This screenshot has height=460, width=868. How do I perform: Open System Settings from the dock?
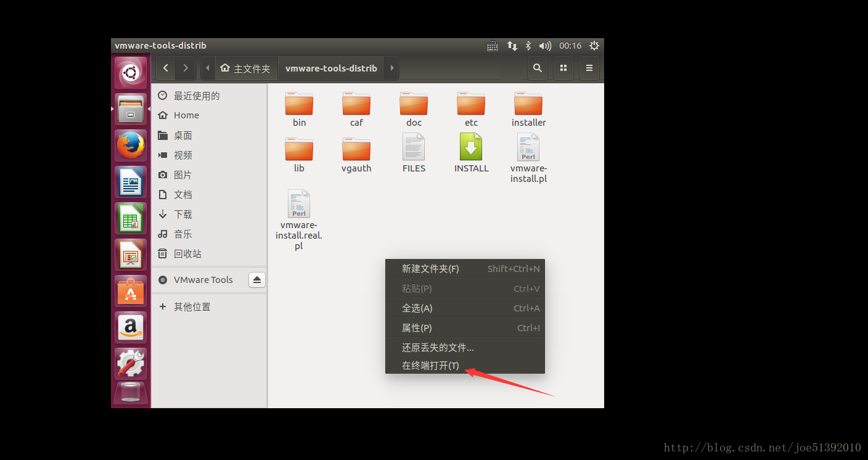pos(131,364)
